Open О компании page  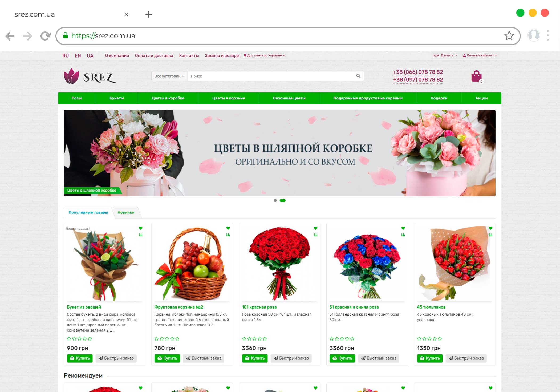pos(117,56)
